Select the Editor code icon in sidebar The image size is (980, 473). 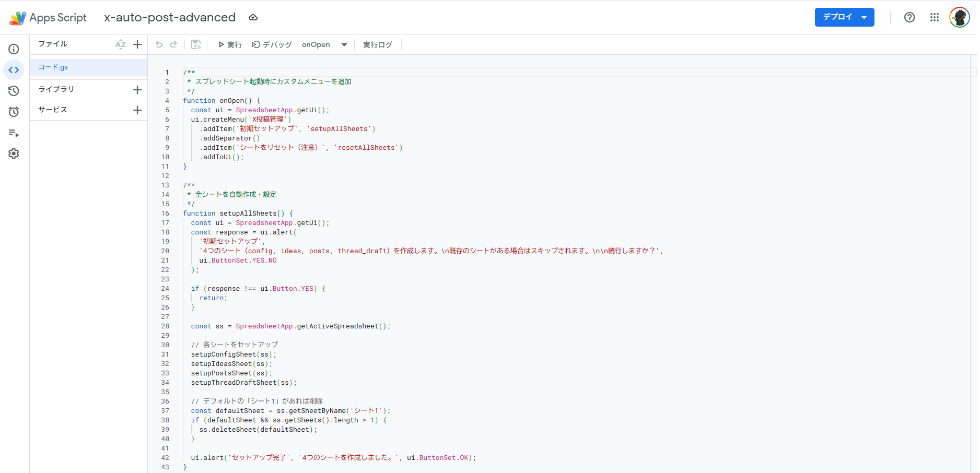tap(14, 70)
